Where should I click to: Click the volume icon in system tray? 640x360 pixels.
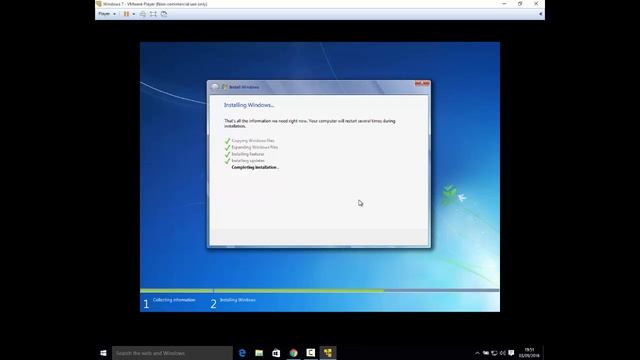(x=503, y=353)
